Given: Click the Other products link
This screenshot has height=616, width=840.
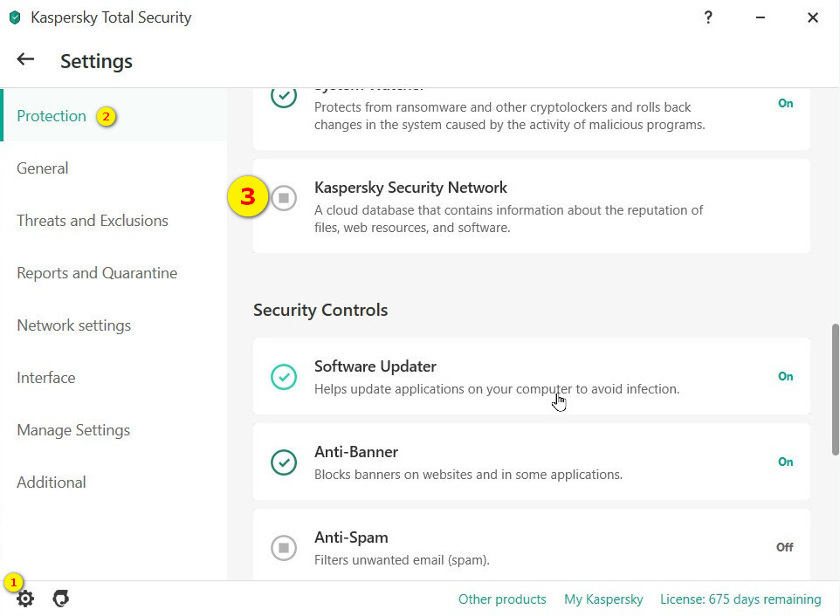Looking at the screenshot, I should 502,599.
